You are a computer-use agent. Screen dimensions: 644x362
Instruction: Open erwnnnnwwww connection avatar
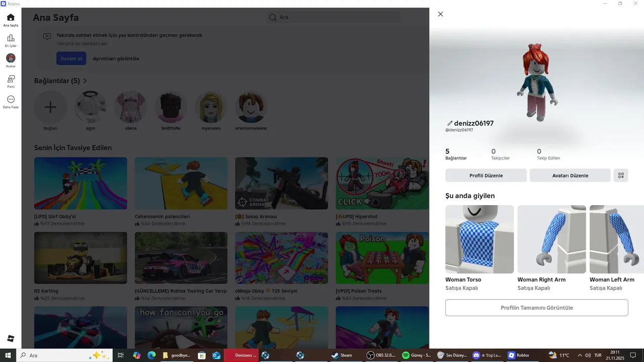(x=251, y=107)
